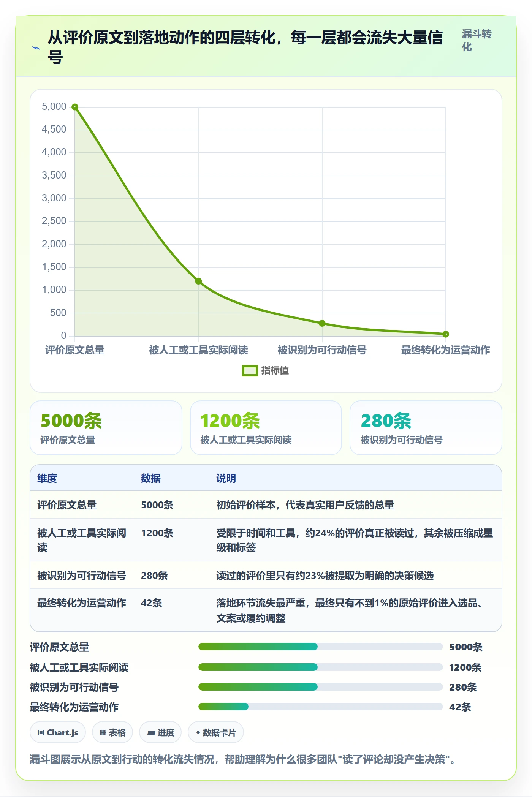Click the 评价原文总量 x-axis label
This screenshot has height=797, width=532.
pyautogui.click(x=75, y=350)
